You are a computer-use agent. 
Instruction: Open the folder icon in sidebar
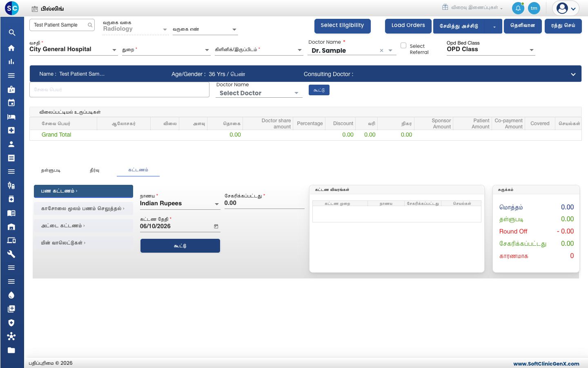click(x=11, y=350)
